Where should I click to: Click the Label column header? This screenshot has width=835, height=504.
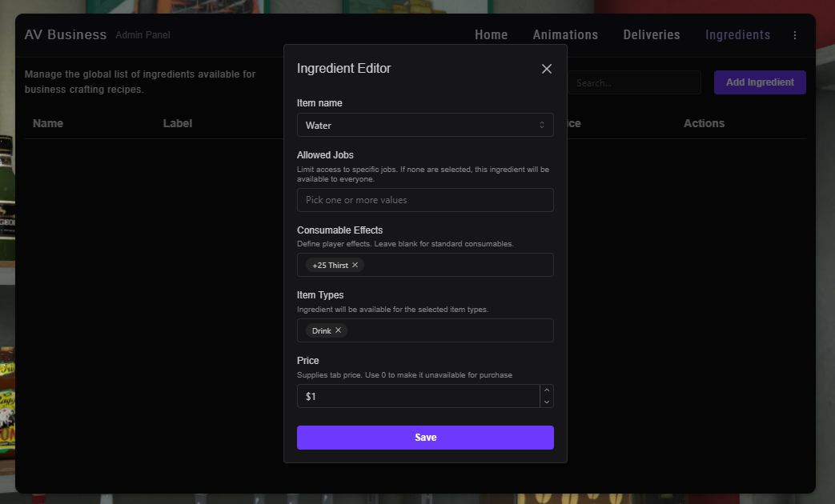178,123
